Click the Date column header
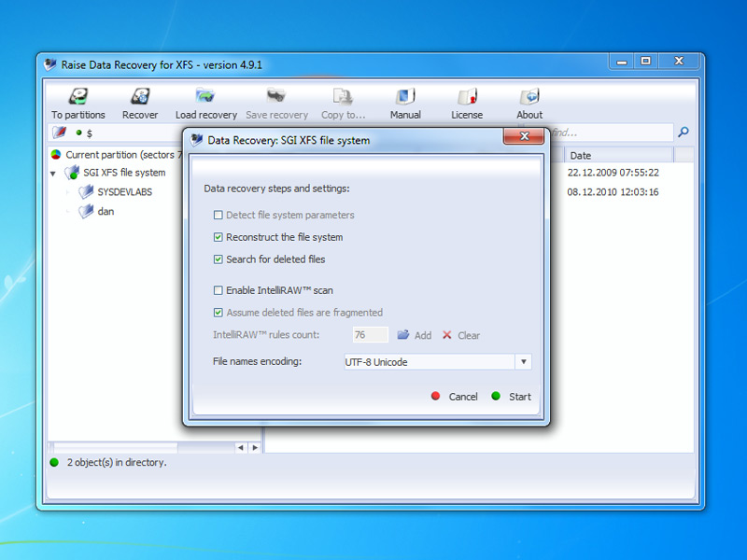 (619, 155)
